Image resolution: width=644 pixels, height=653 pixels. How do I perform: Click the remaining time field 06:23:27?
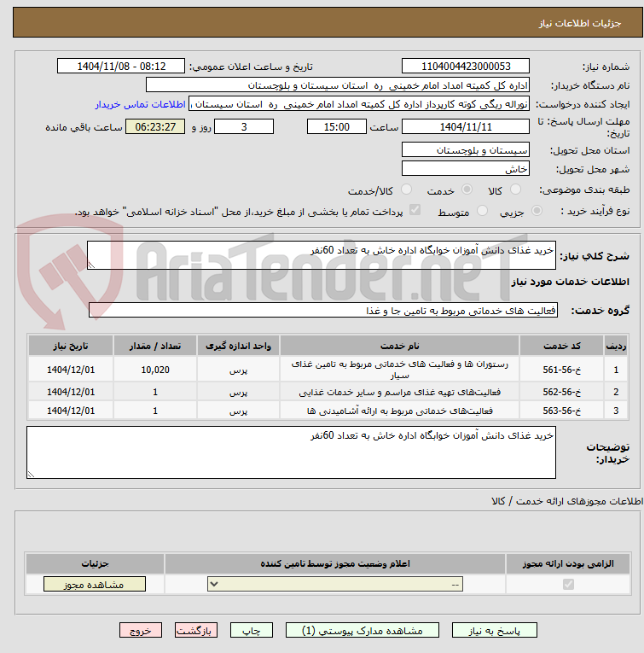(155, 126)
